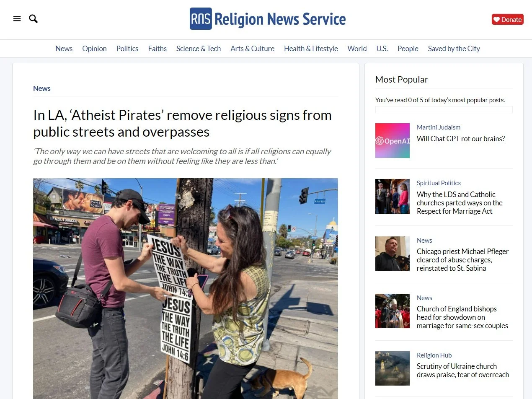This screenshot has width=532, height=399.
Task: Click the most popular reading progress bar
Action: 444,110
